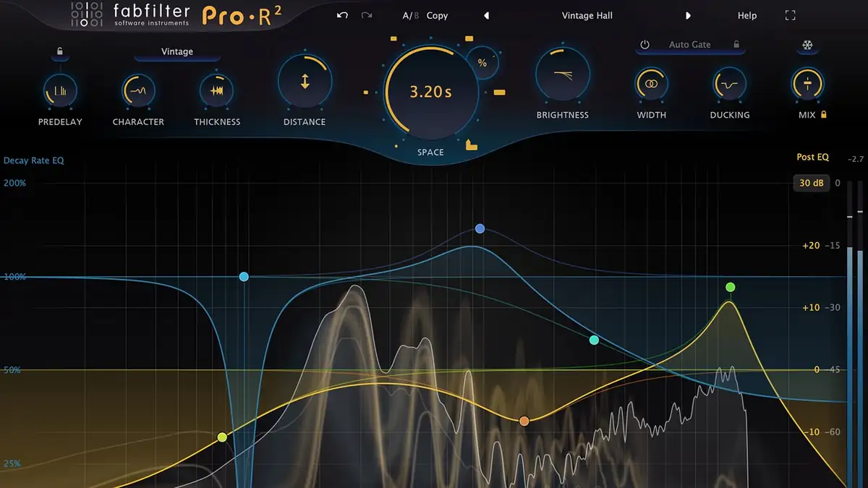Viewport: 868px width, 488px height.
Task: Click the Copy button
Action: [437, 15]
